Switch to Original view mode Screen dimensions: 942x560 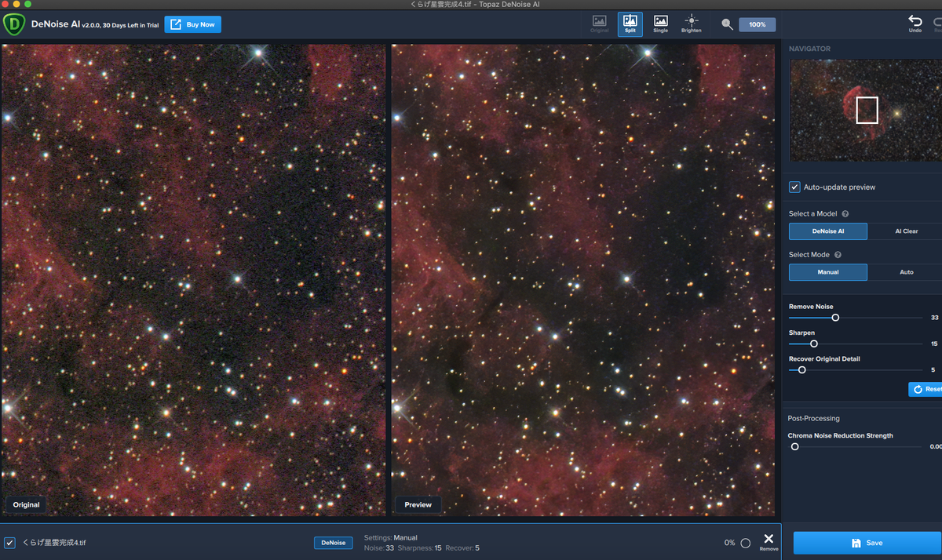coord(599,24)
